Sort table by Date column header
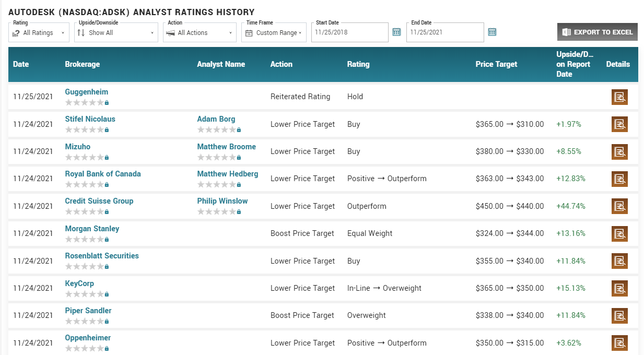Screen dimensions: 644x355 21,64
